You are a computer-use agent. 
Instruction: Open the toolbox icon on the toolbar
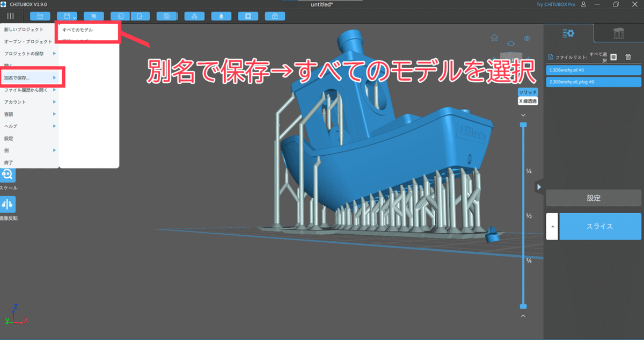(275, 16)
